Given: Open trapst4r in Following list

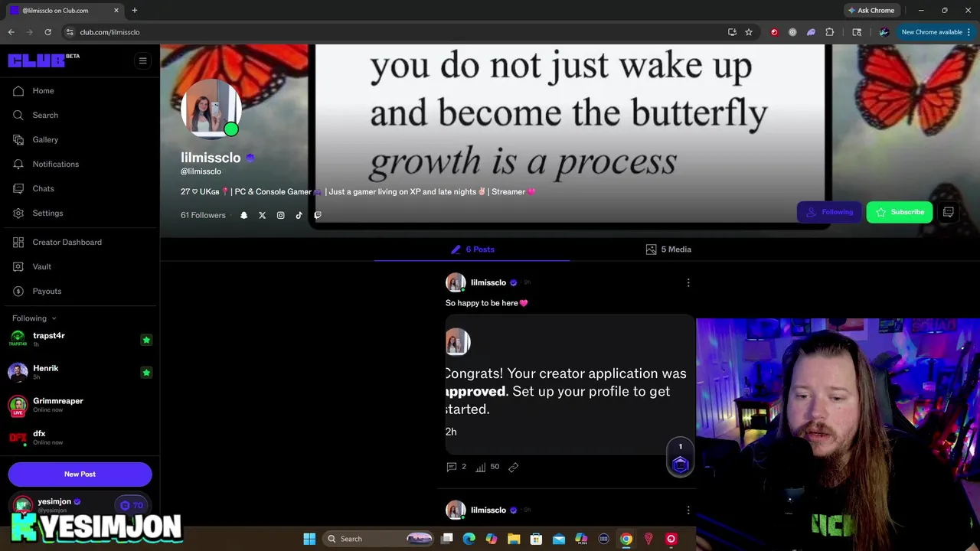Looking at the screenshot, I should pyautogui.click(x=49, y=335).
